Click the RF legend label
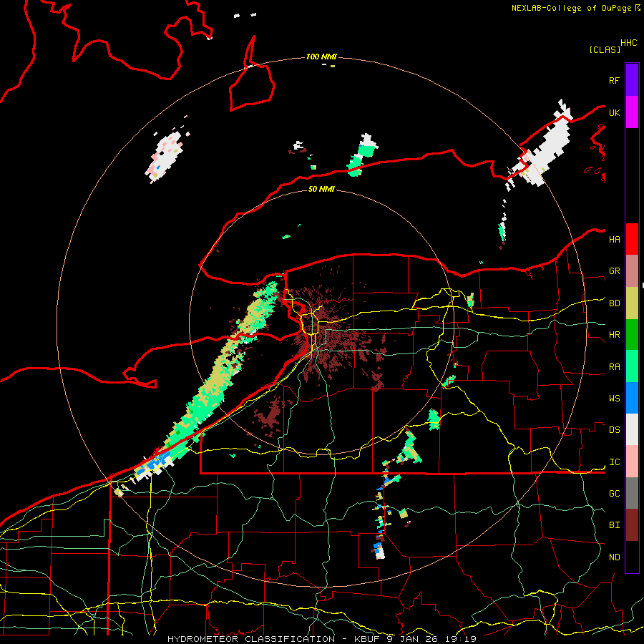644x644 pixels. pos(615,80)
